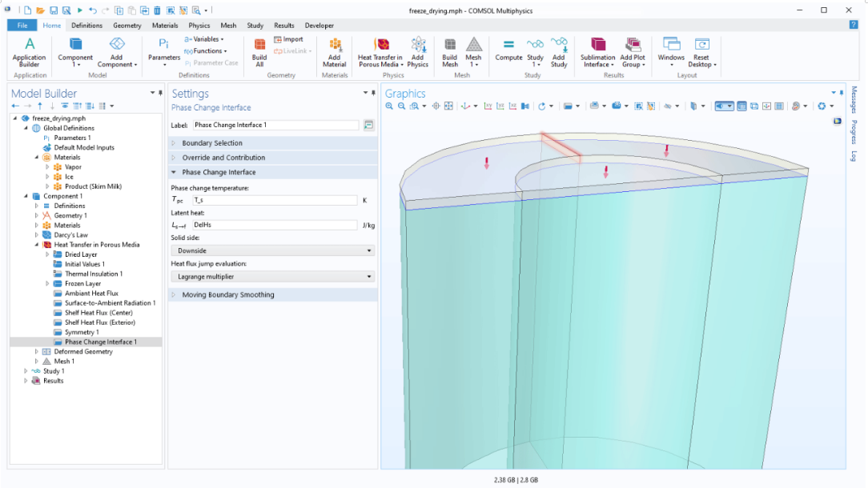Open the Variables dropdown in ribbon
This screenshot has width=868, height=488.
point(203,39)
